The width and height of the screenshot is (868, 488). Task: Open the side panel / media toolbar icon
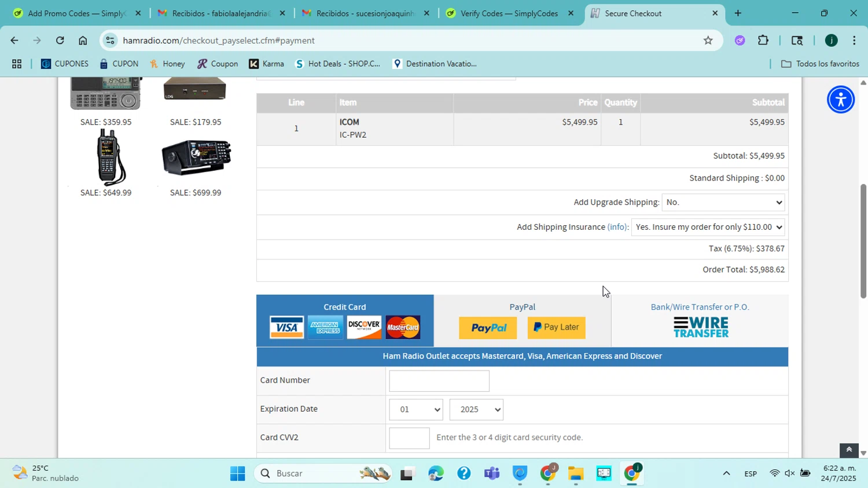coord(797,41)
